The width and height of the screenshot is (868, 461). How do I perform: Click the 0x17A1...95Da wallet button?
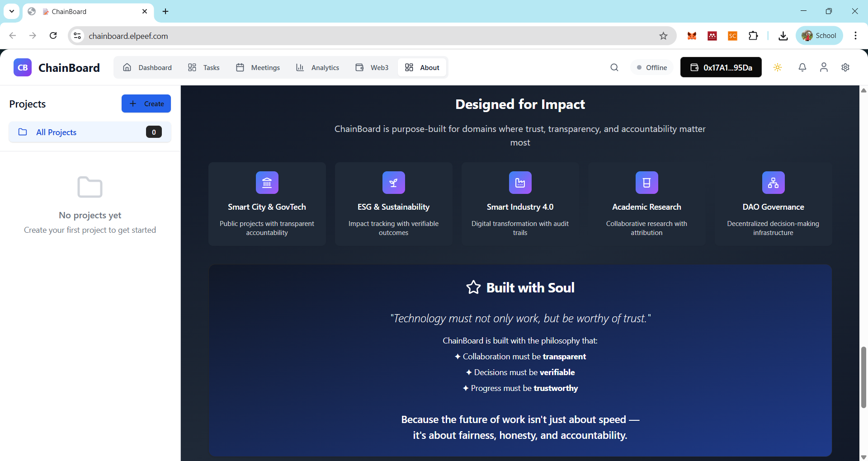[x=721, y=67]
